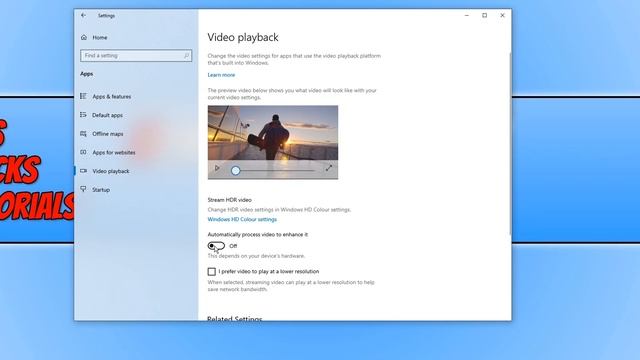Viewport: 640px width, 360px height.
Task: Go back using the Settings back arrow
Action: 84,16
